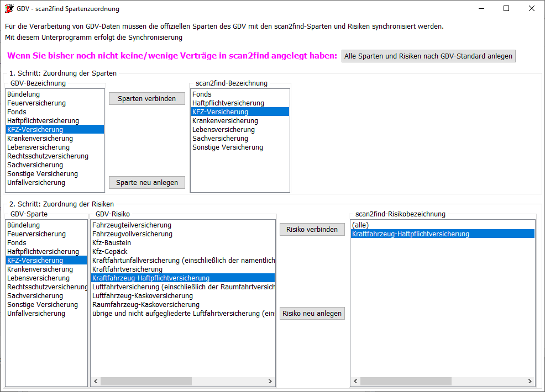This screenshot has height=392, width=545.
Task: Select 'Sonstige Versicherung' in the GDV-Sparte list
Action: pyautogui.click(x=46, y=305)
